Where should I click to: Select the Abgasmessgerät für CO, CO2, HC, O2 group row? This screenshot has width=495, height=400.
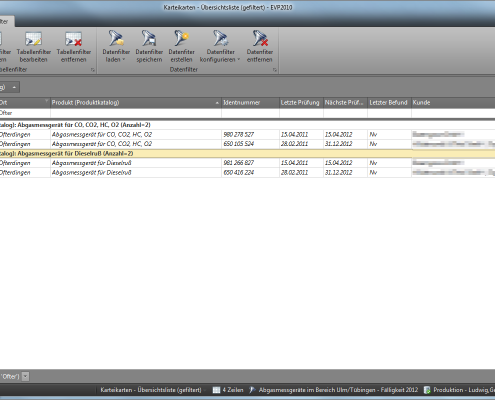click(x=247, y=125)
